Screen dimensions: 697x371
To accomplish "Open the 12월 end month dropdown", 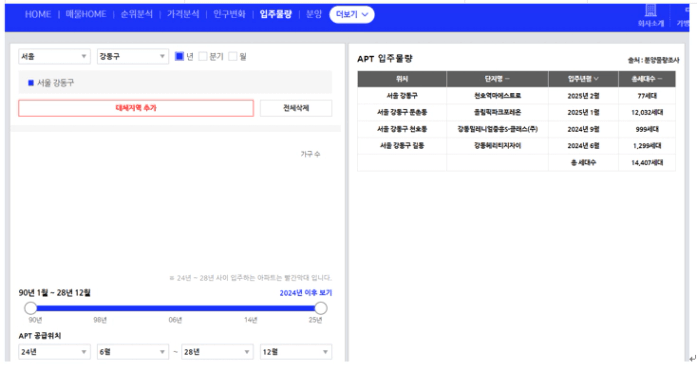I will [296, 352].
